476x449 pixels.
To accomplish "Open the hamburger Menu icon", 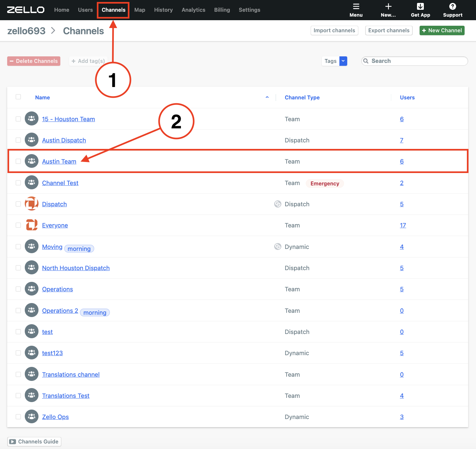I will tap(356, 7).
